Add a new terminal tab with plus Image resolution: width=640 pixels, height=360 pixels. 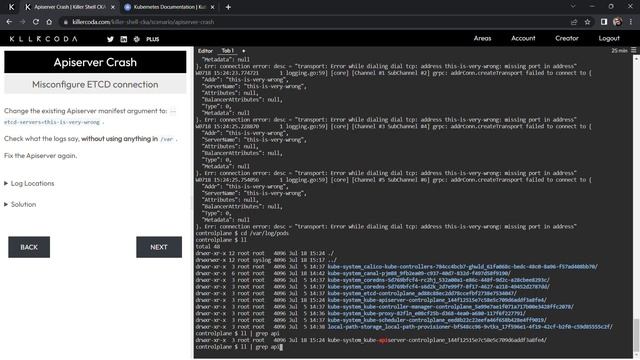244,51
